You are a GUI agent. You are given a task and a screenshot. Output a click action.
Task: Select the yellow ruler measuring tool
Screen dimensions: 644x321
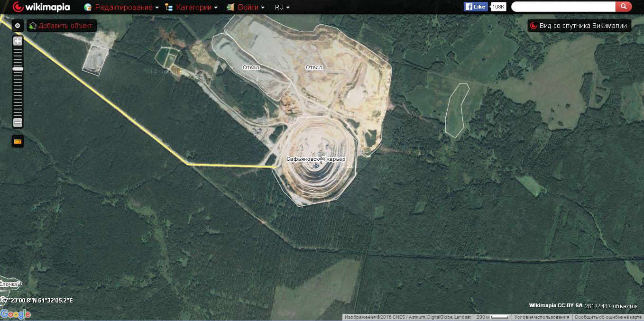pos(18,141)
